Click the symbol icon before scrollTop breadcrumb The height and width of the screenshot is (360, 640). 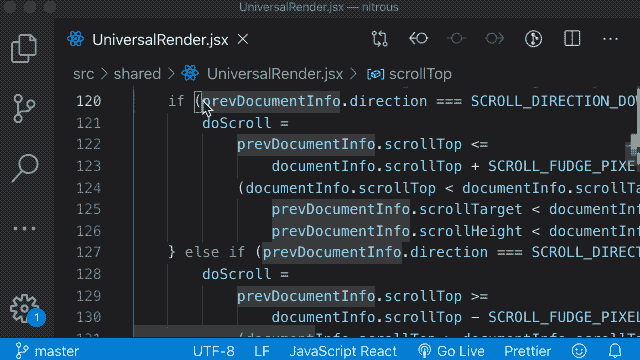click(376, 74)
